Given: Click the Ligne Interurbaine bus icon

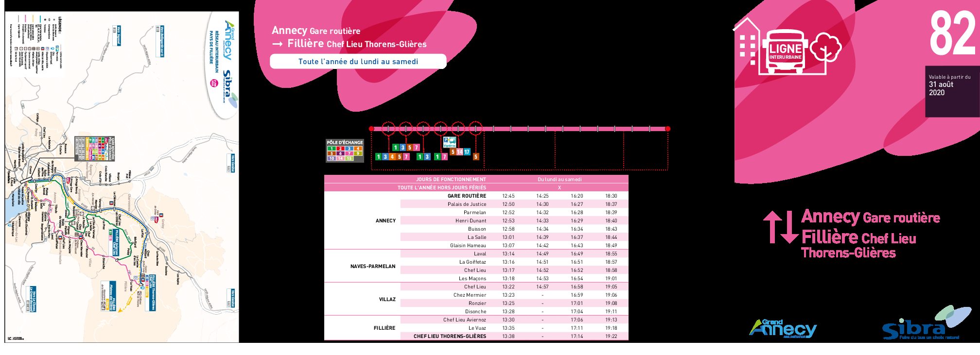Looking at the screenshot, I should (x=785, y=52).
